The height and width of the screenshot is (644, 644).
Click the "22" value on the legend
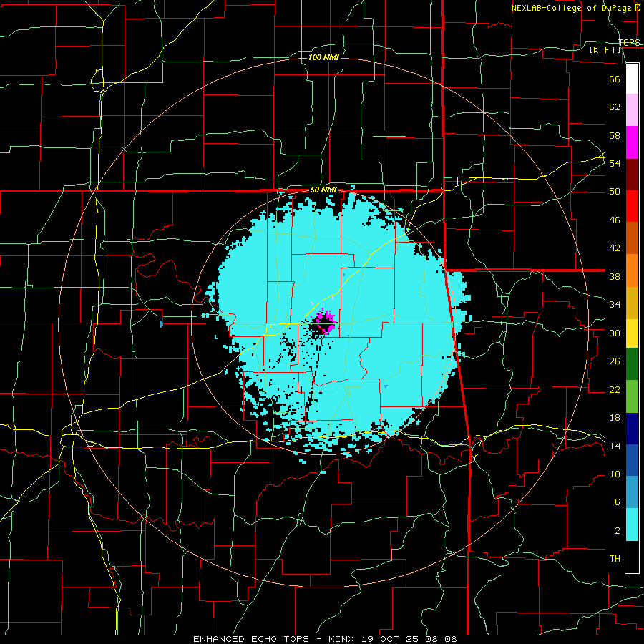coord(615,389)
